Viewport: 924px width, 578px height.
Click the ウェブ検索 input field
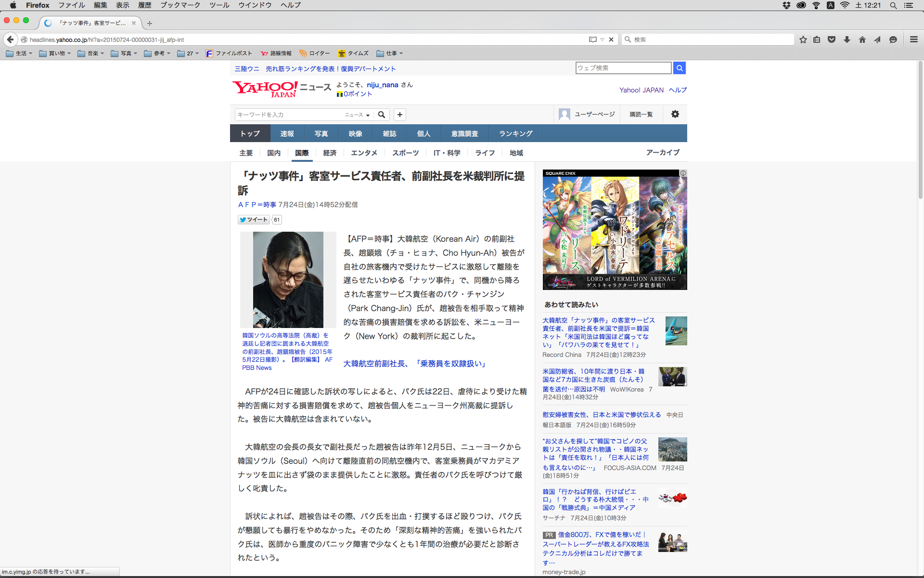[623, 68]
